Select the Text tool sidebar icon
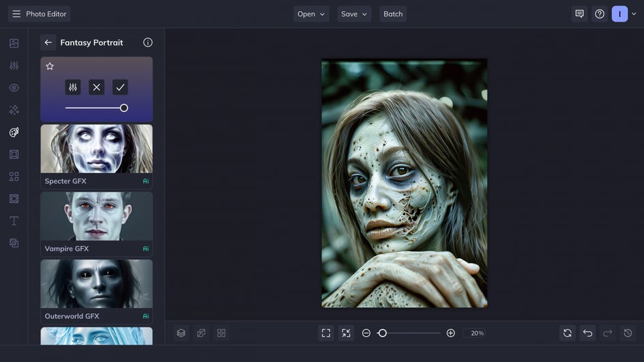Viewport: 644px width, 362px height. [14, 221]
